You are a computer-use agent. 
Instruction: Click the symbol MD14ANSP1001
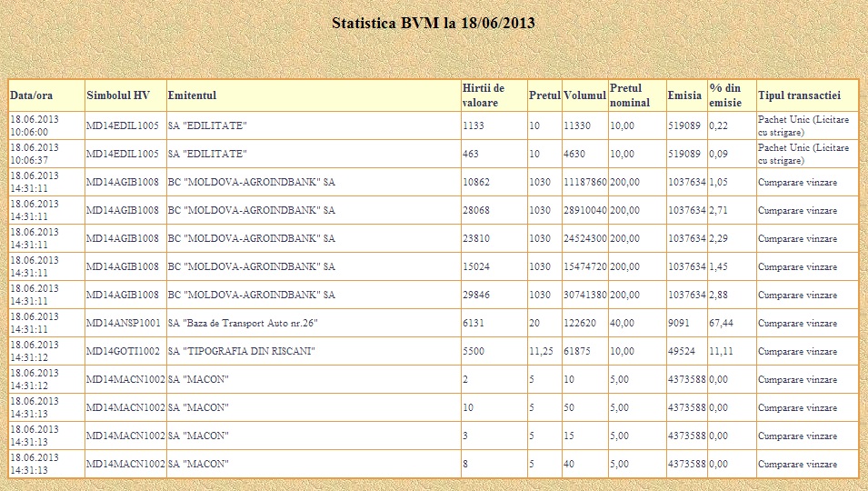pyautogui.click(x=124, y=324)
